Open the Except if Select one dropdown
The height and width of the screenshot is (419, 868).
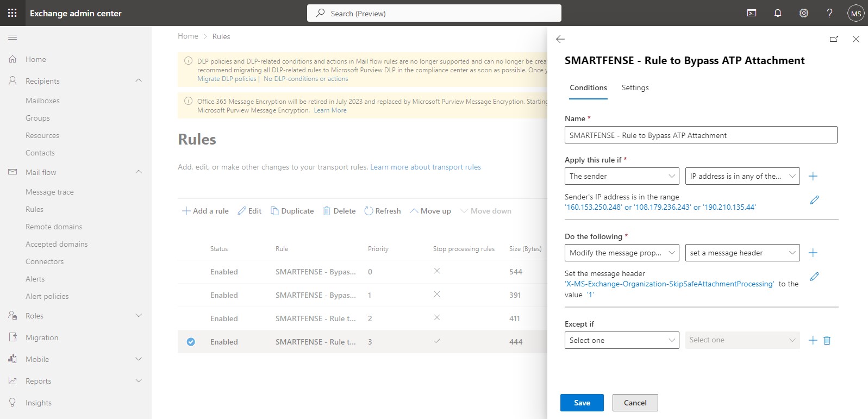click(x=622, y=340)
